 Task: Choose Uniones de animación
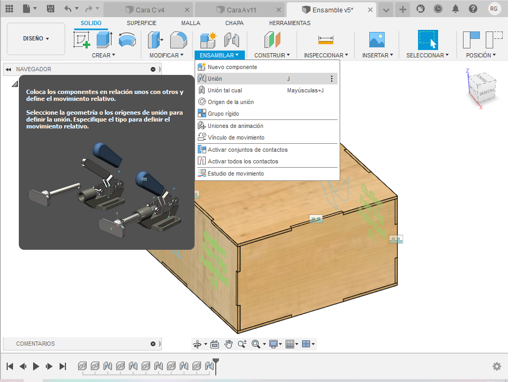click(x=267, y=126)
